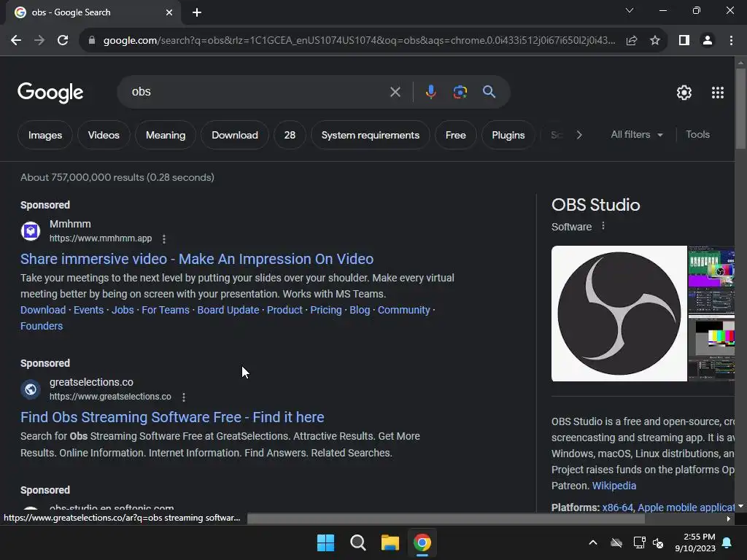
Task: Open Mmhmm Community sitelink
Action: pyautogui.click(x=404, y=310)
